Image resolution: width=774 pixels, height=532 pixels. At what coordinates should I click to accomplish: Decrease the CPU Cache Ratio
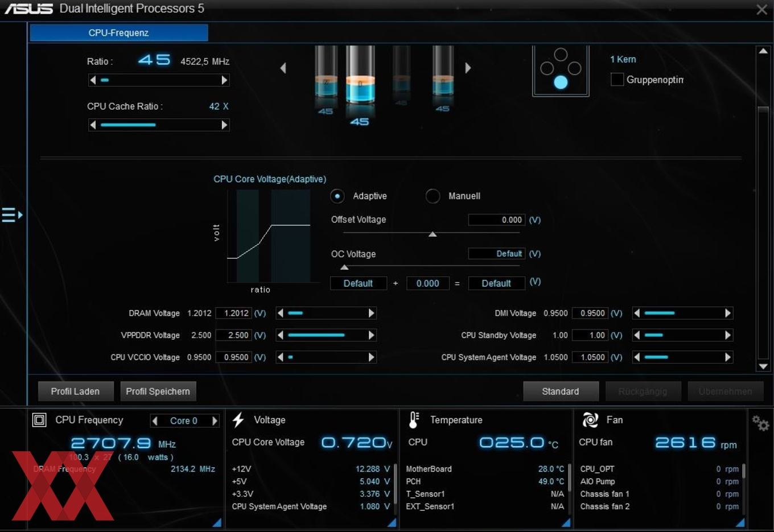click(x=93, y=125)
